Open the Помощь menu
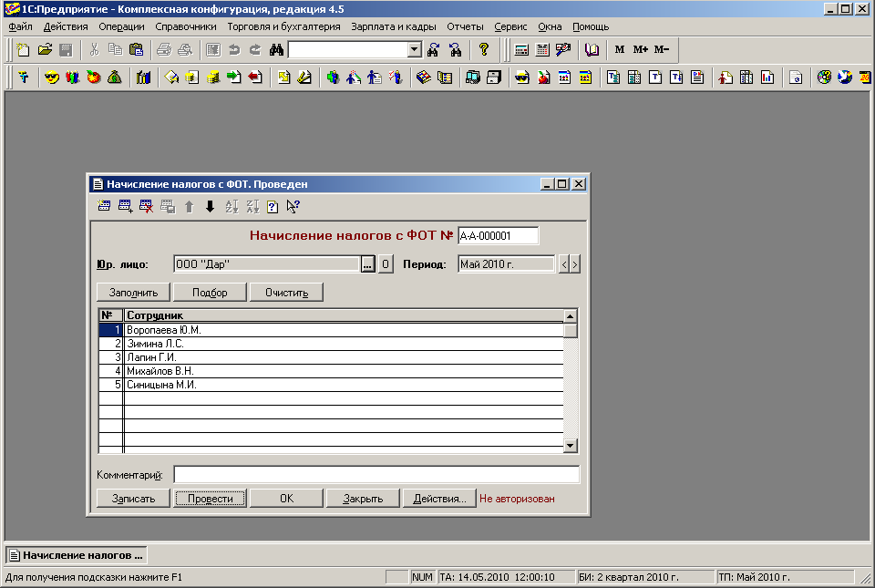This screenshot has height=588, width=875. point(591,26)
